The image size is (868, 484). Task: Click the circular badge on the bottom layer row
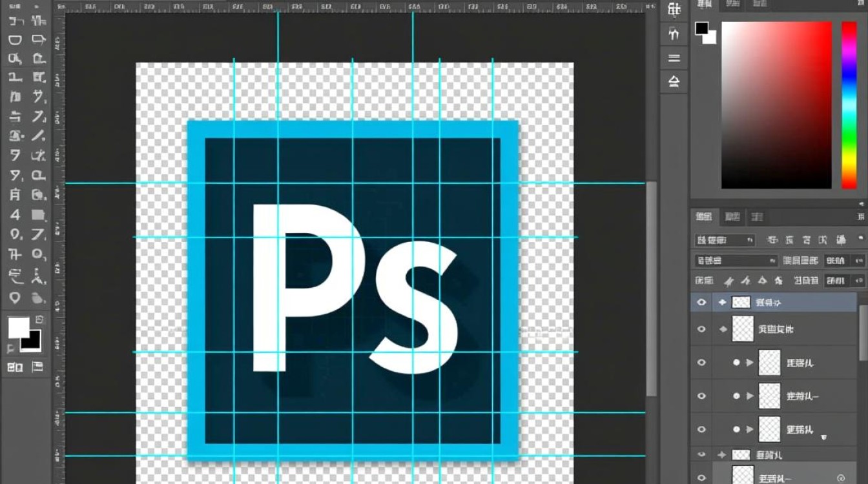(841, 478)
